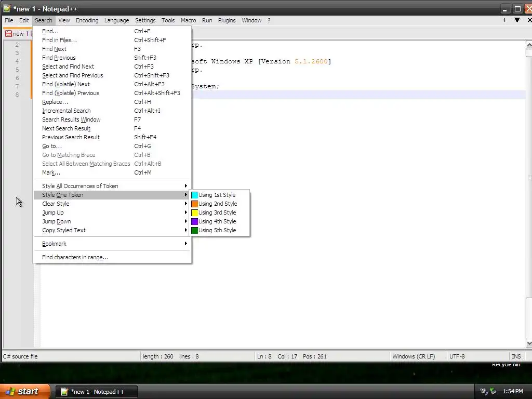The height and width of the screenshot is (399, 532).
Task: Select the cyan Using 1st Style swatch
Action: click(x=194, y=195)
